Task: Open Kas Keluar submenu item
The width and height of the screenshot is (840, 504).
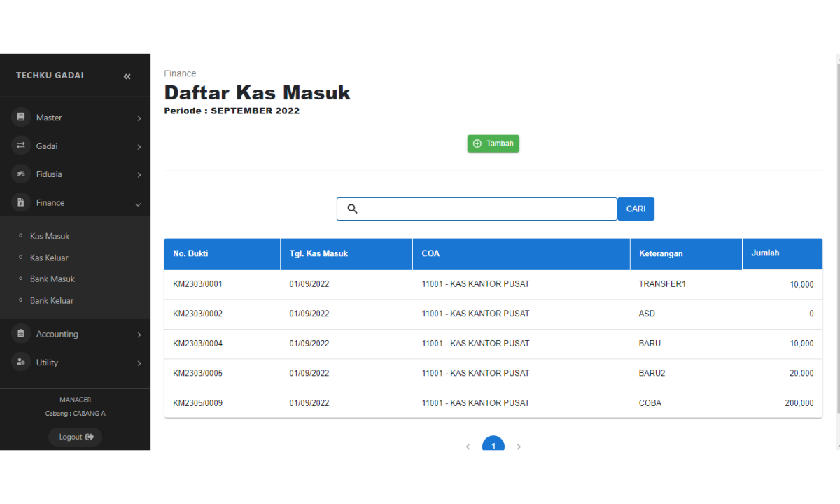Action: [x=49, y=258]
